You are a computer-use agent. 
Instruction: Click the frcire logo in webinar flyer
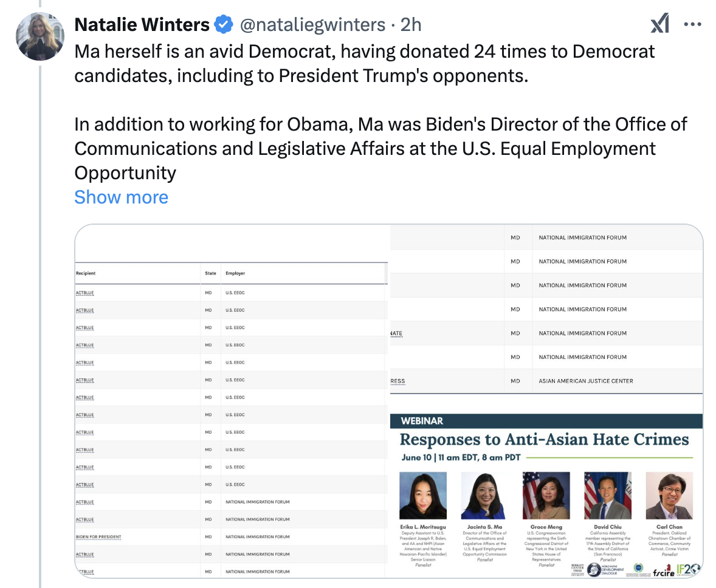[663, 570]
